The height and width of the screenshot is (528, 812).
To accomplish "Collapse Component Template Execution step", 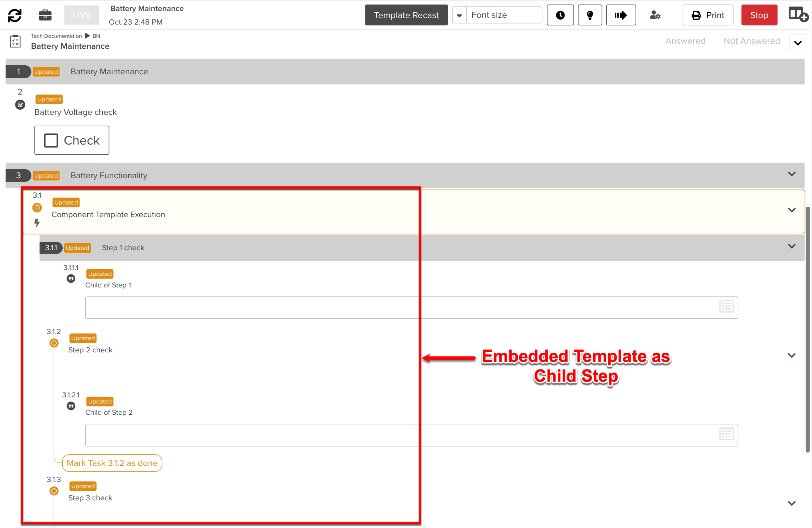I will coord(792,210).
